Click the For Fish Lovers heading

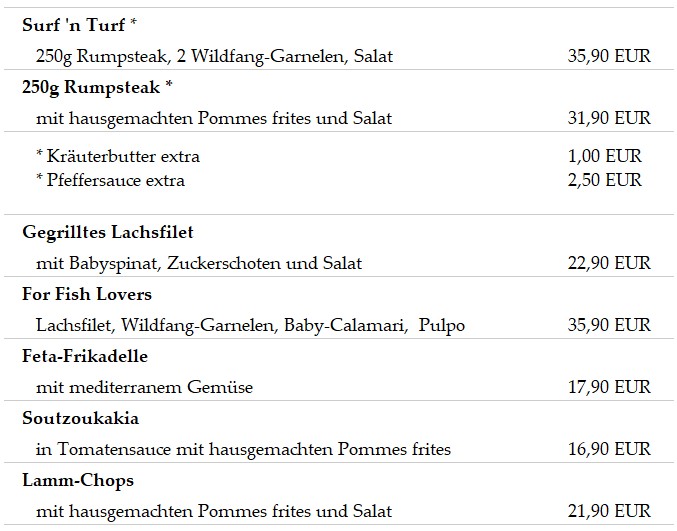[x=87, y=294]
